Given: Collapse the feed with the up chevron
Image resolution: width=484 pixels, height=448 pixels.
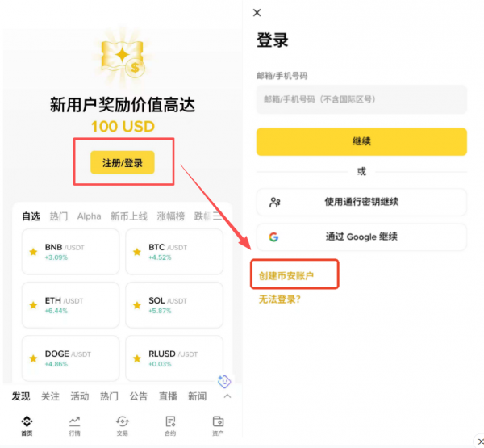Looking at the screenshot, I should coord(227,396).
